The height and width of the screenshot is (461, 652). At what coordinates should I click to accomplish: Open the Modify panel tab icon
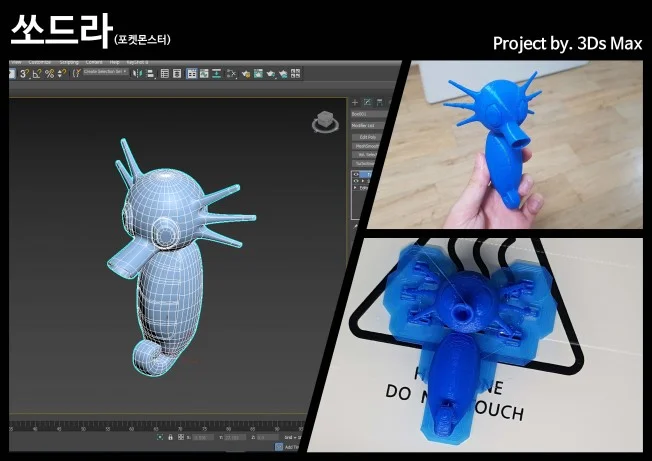click(366, 103)
